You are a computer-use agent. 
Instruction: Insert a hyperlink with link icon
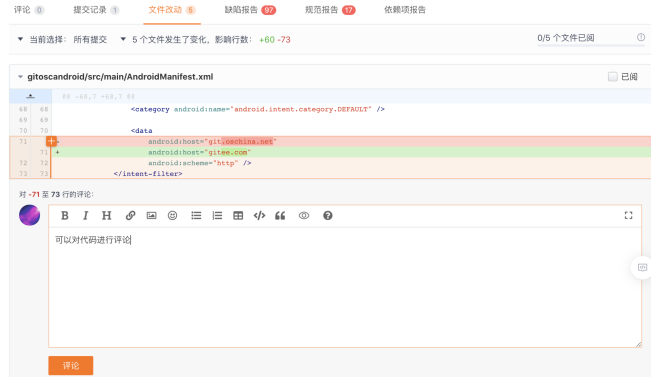[x=130, y=215]
